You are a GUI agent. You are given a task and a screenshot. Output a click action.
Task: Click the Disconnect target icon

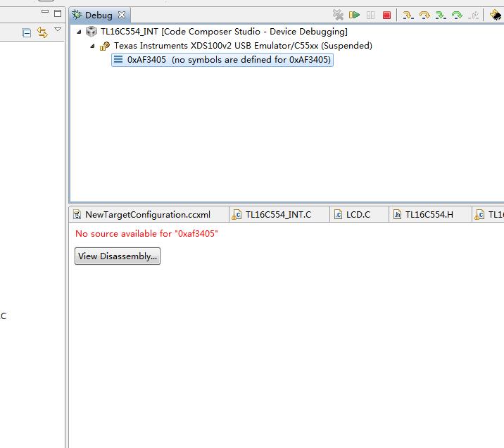tap(338, 15)
